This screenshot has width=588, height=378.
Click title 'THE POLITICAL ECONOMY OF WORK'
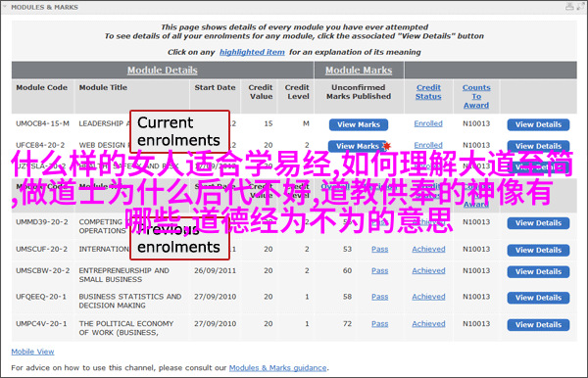pyautogui.click(x=126, y=328)
